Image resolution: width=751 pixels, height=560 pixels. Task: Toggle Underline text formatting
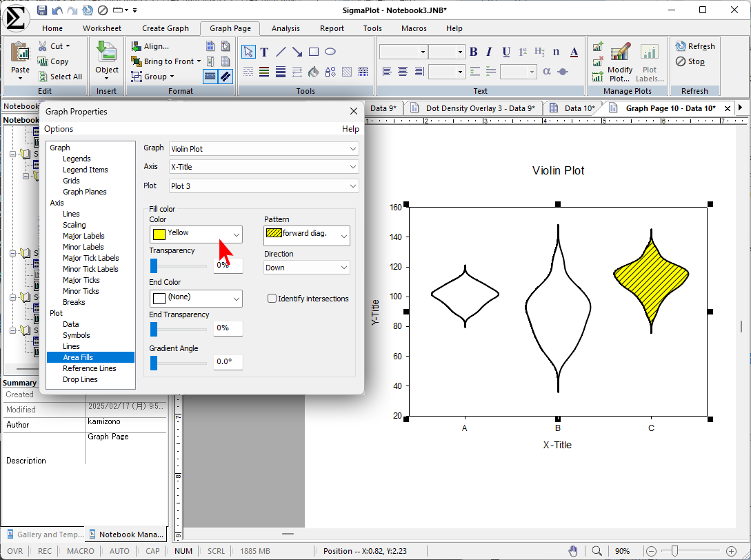tap(507, 52)
